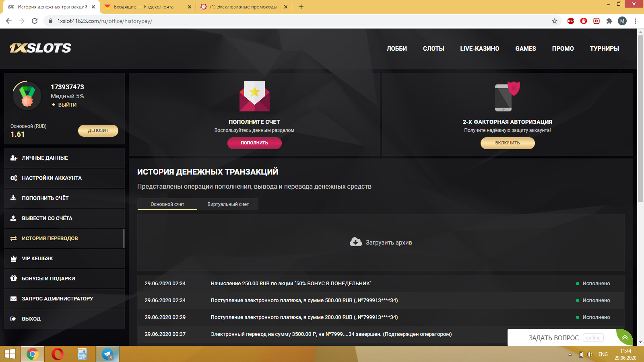Show hidden tray icons arrow

pos(570,354)
